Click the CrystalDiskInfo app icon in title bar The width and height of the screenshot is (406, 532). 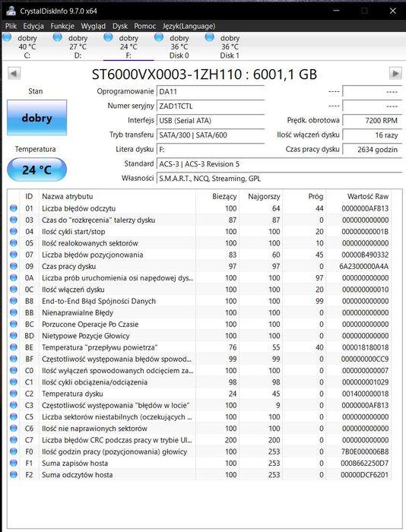pos(11,11)
